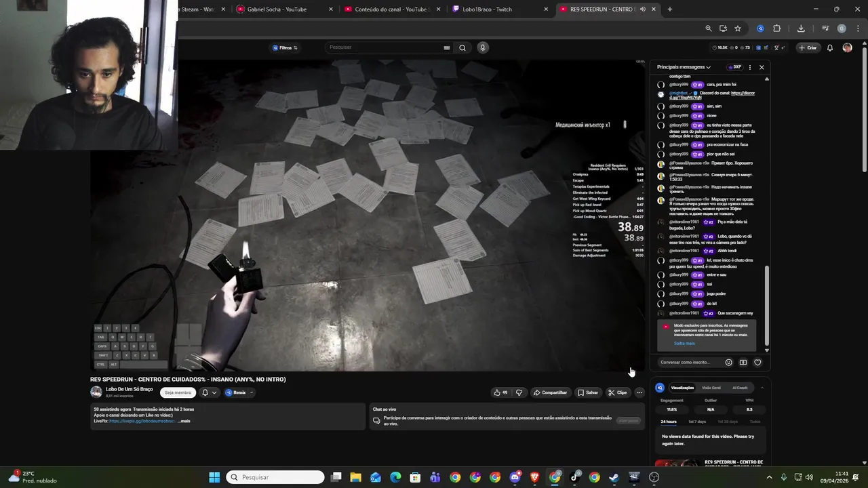Click the taskbar Pesquisar search box
868x488 pixels.
(275, 477)
